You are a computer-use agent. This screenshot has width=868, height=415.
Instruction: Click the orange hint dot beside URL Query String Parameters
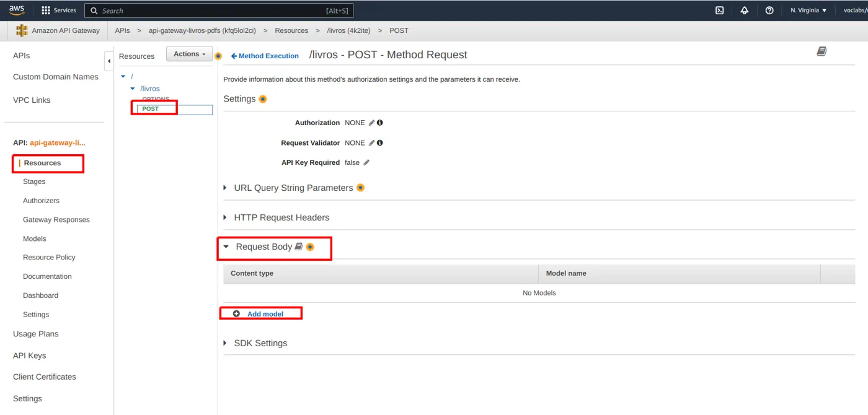click(x=360, y=188)
